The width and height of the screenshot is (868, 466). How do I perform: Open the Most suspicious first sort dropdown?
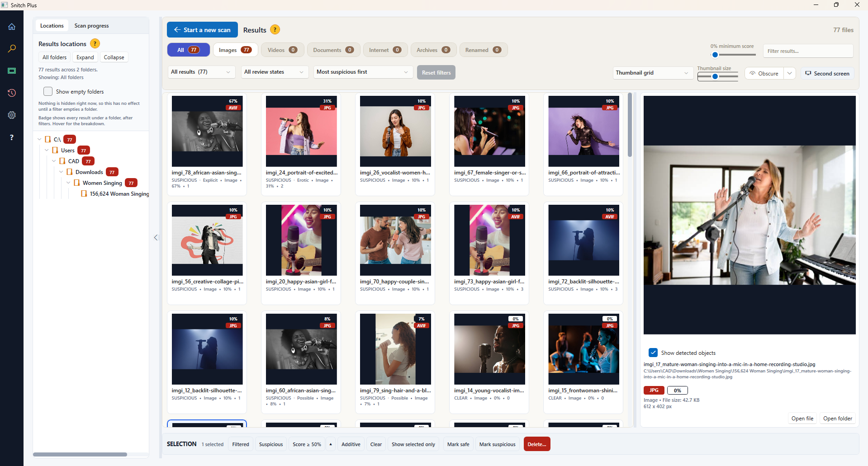363,72
